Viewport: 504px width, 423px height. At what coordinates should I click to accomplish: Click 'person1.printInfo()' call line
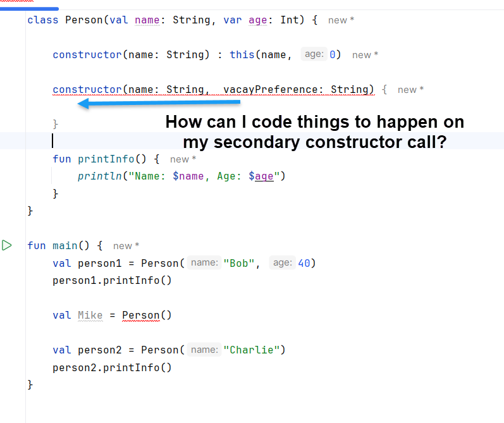tap(112, 281)
